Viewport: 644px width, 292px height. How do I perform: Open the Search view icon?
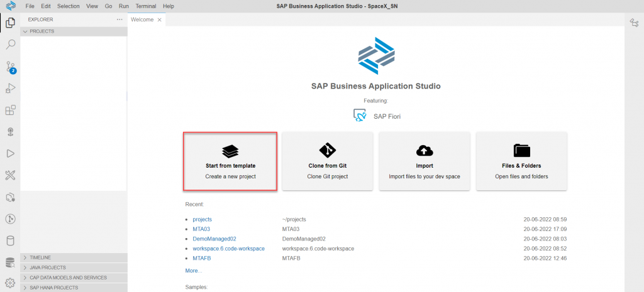pos(10,45)
